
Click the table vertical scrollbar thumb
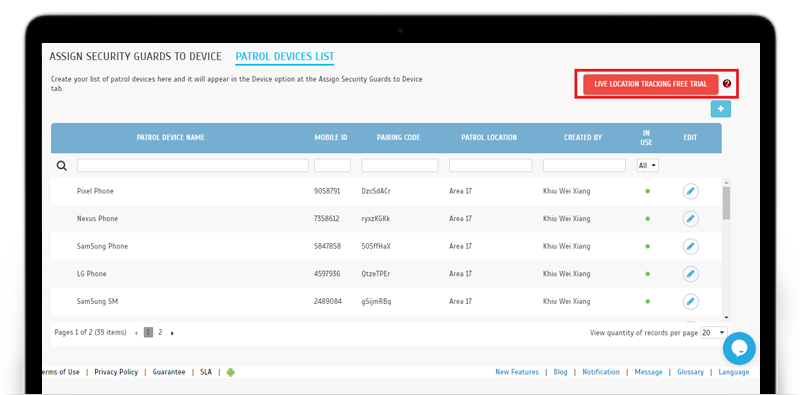point(726,203)
